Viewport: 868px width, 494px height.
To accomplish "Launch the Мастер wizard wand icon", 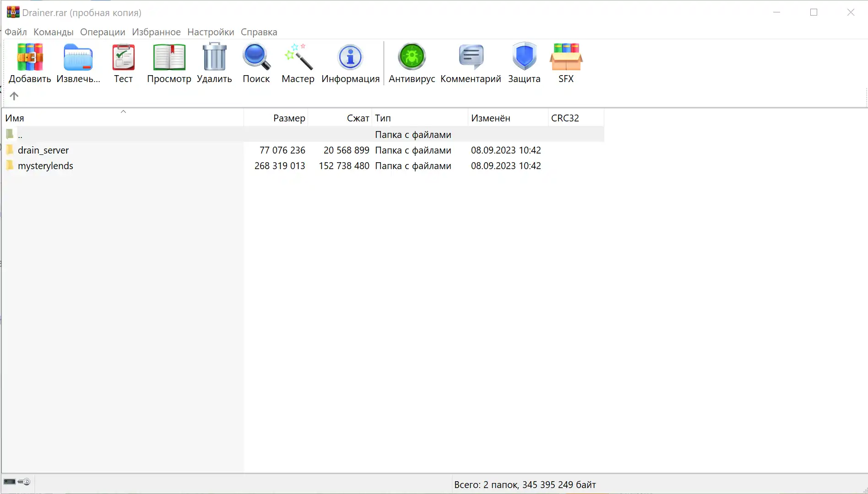I will (x=298, y=57).
